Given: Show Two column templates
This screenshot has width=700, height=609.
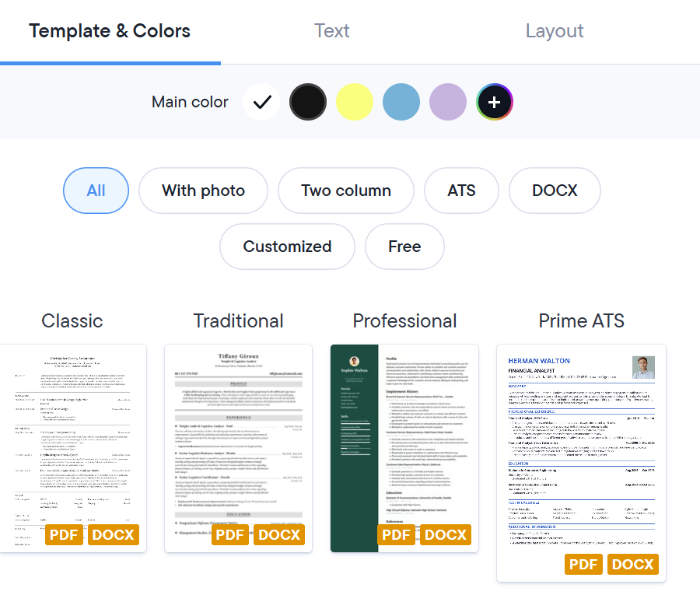Looking at the screenshot, I should (x=346, y=191).
